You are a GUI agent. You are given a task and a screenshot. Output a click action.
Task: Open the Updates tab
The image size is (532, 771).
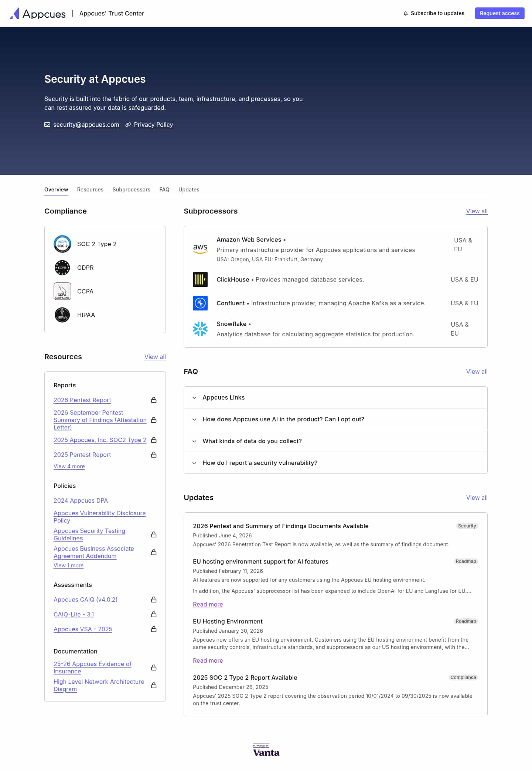(x=189, y=190)
